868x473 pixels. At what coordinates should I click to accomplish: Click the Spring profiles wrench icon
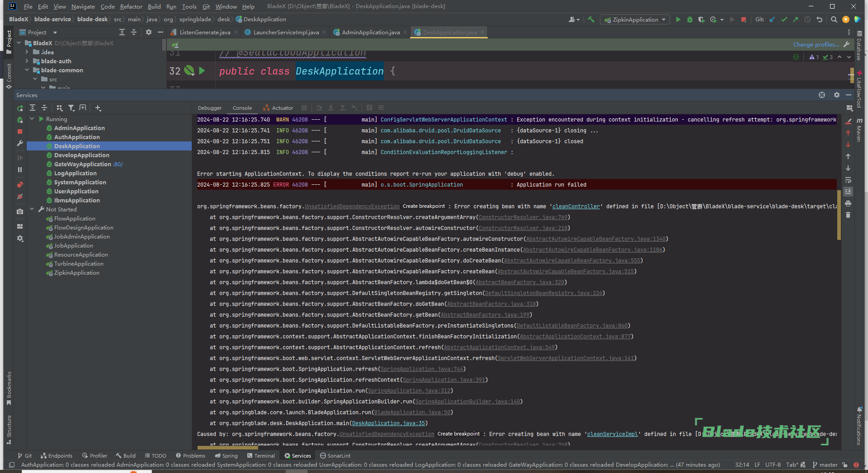[847, 44]
